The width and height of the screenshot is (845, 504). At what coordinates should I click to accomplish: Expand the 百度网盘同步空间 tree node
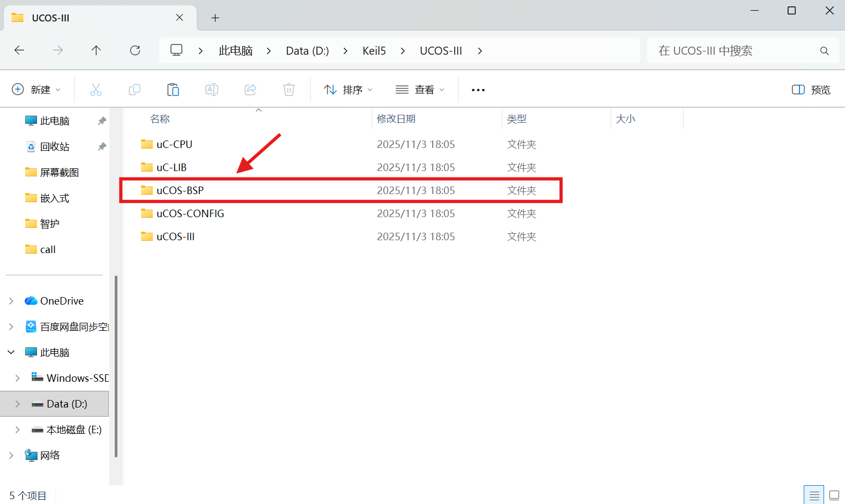coord(11,327)
